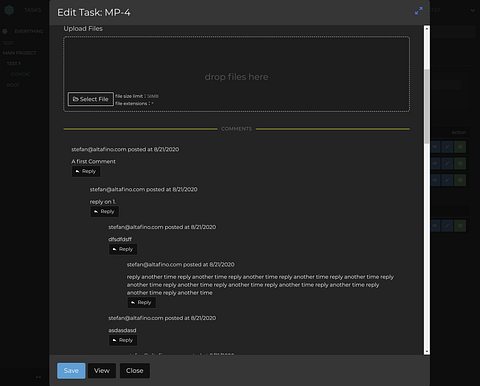The image size is (480, 386).
Task: Open the app logo in top-left corner
Action: (9, 10)
